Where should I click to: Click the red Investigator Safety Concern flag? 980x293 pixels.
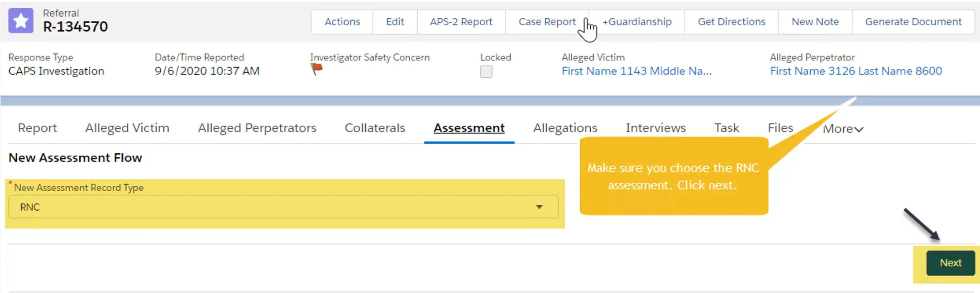coord(316,69)
